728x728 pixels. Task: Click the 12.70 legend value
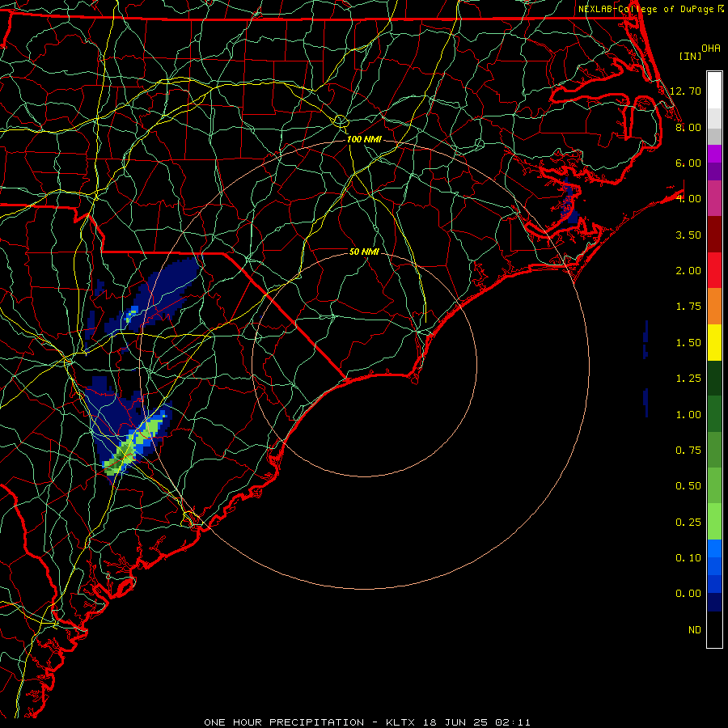click(685, 91)
